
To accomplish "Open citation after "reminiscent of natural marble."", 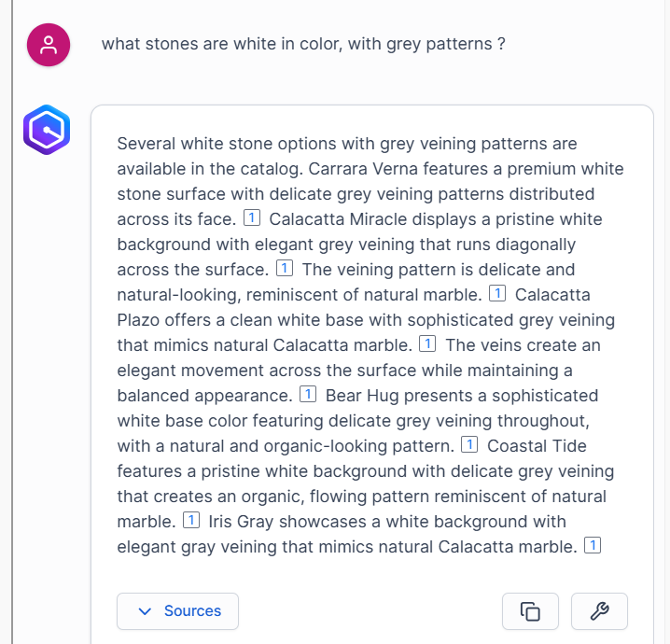I will click(497, 294).
